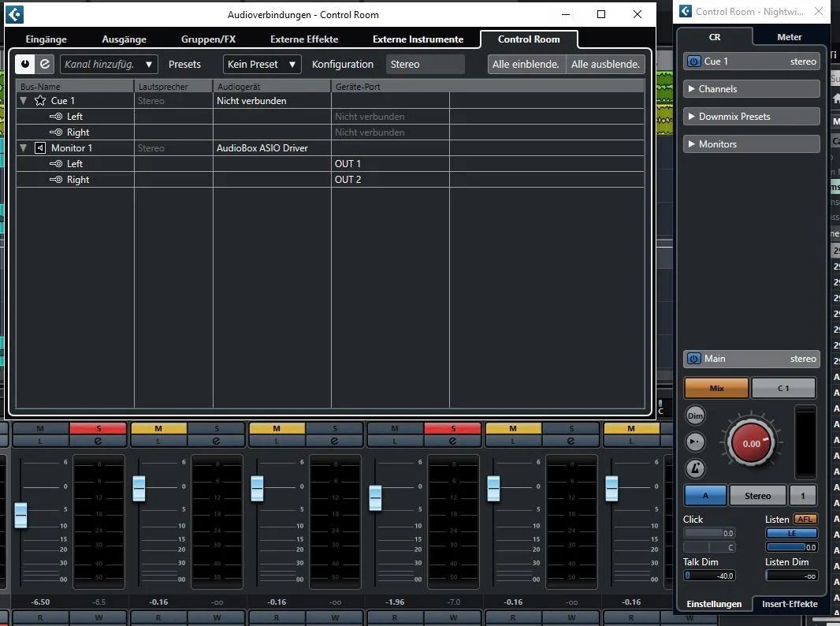Switch to the Ausgänge tab
Screen dimensions: 840x626
(x=125, y=39)
